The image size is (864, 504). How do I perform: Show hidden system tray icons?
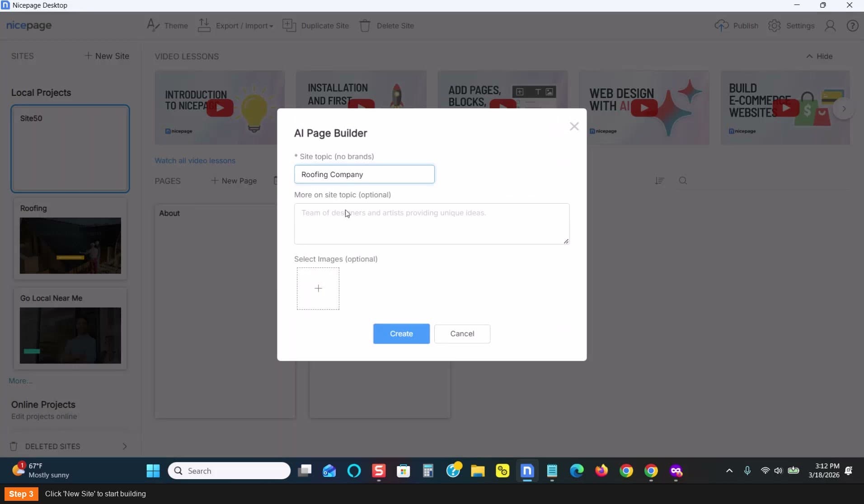coord(729,471)
